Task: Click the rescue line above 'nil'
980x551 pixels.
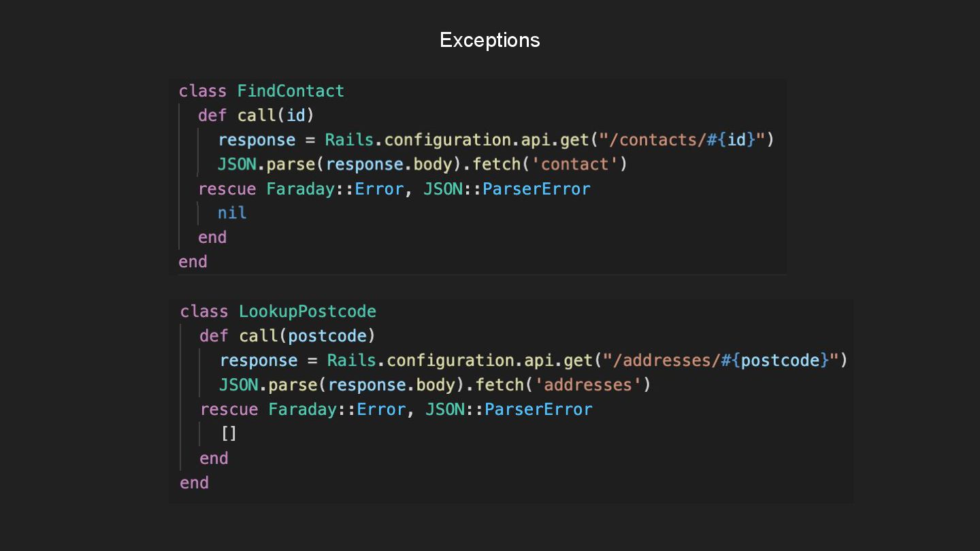Action: [394, 189]
